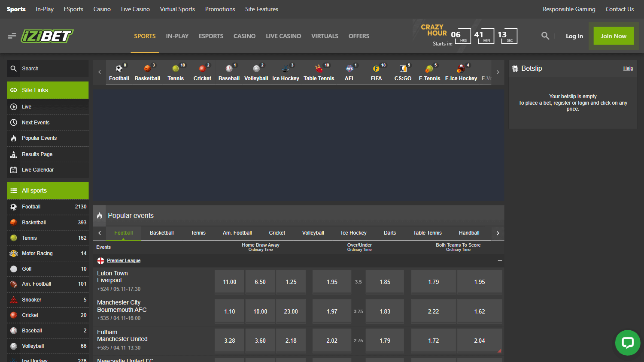This screenshot has height=362, width=644.
Task: Open Next Events in sidebar
Action: pos(48,123)
